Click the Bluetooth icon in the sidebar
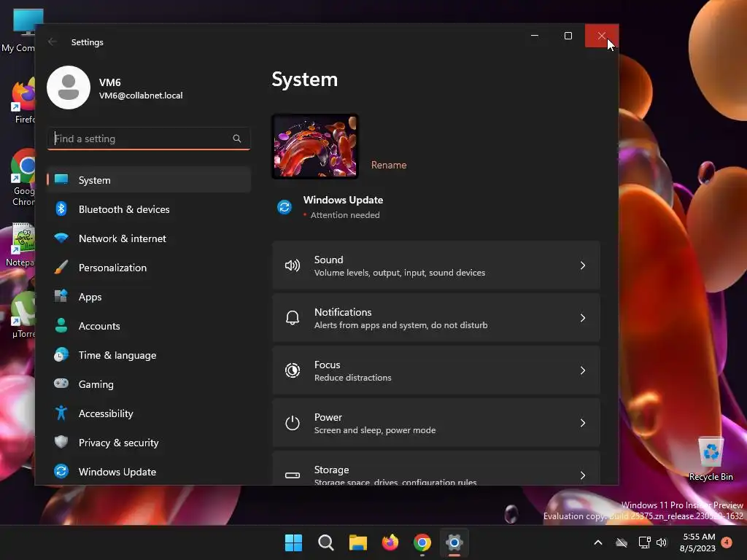The image size is (747, 560). point(61,209)
